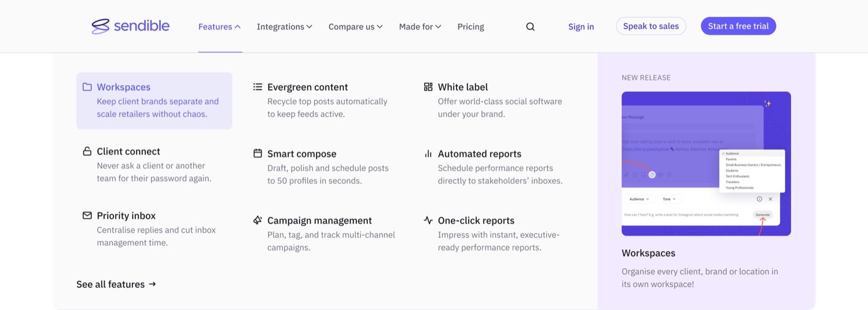Click the One-click reports pulse icon
Viewport: 868px width, 310px height.
[x=428, y=220]
